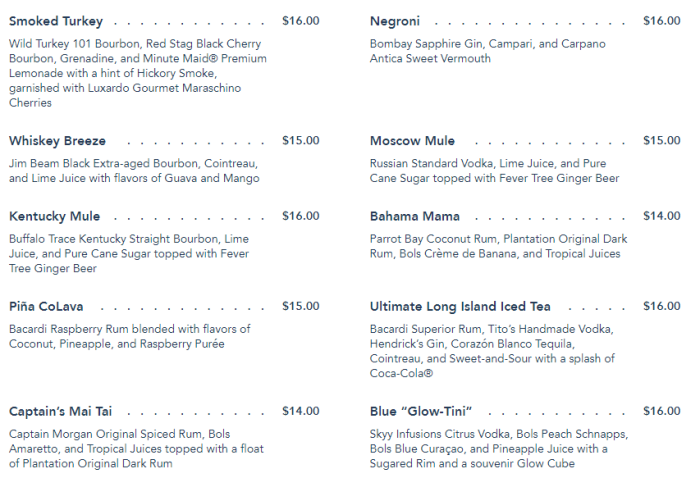Viewport: 700px width, 478px height.
Task: Select the Negroni menu heading
Action: tap(395, 21)
